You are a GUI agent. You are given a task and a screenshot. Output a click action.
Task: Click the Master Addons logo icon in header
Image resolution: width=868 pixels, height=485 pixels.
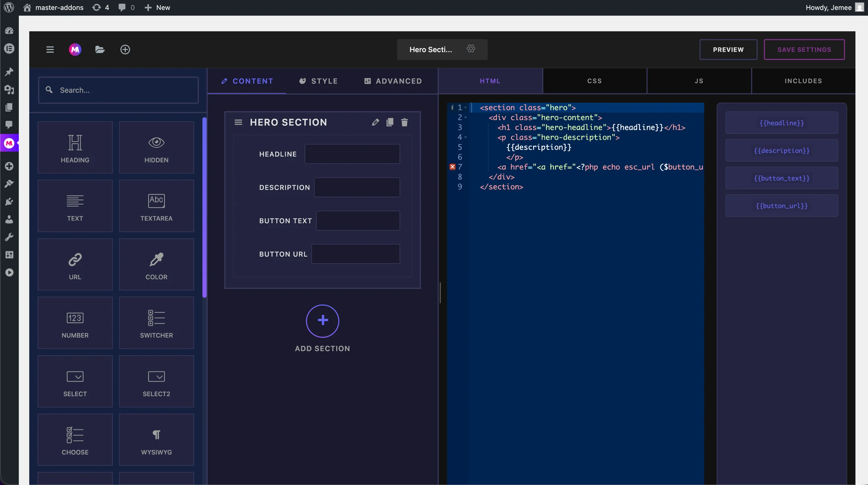[75, 50]
